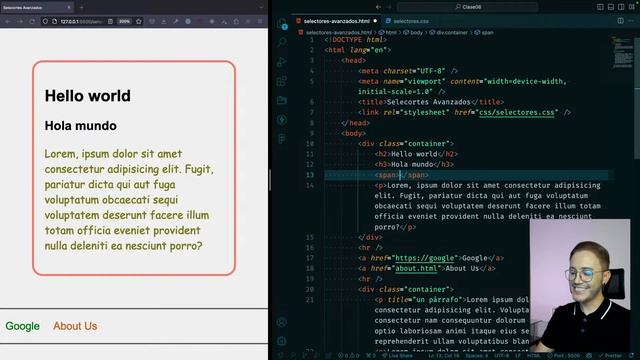The width and height of the screenshot is (640, 360).
Task: Toggle the primary side bar layout icon
Action: tap(600, 7)
